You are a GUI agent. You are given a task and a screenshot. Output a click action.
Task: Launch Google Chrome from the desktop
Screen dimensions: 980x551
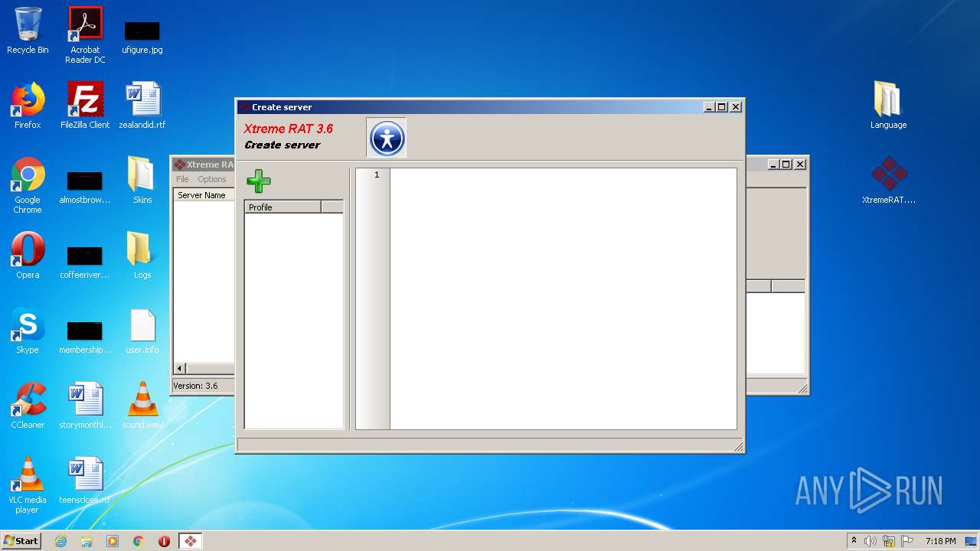pos(28,185)
